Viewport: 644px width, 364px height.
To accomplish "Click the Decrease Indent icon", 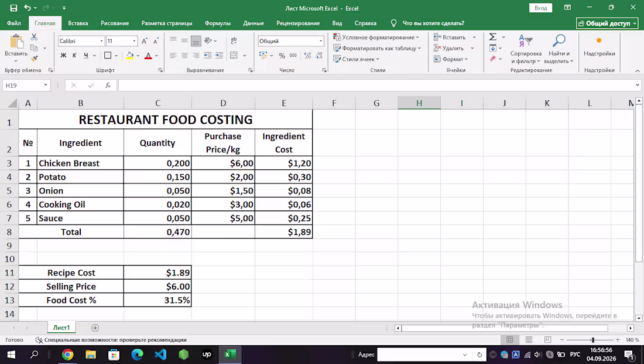I will [x=208, y=56].
